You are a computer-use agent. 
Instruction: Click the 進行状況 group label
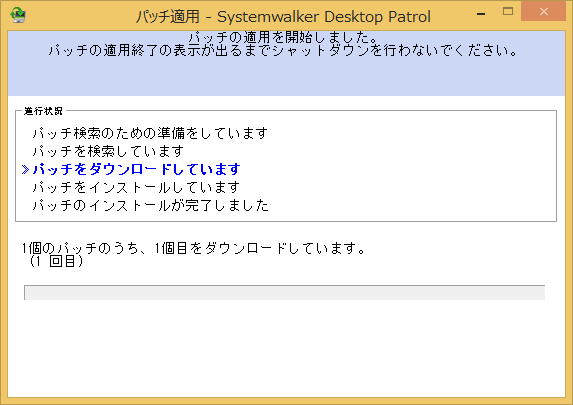click(x=43, y=111)
